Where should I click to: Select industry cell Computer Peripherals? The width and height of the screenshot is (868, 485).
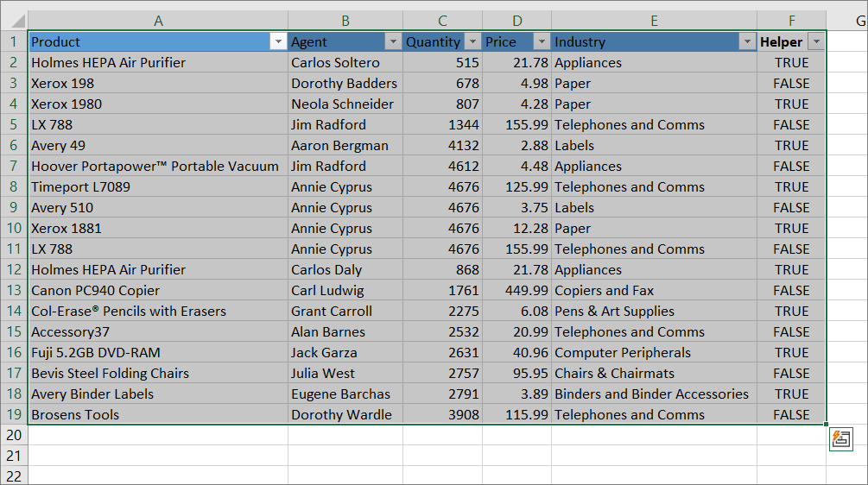click(655, 353)
